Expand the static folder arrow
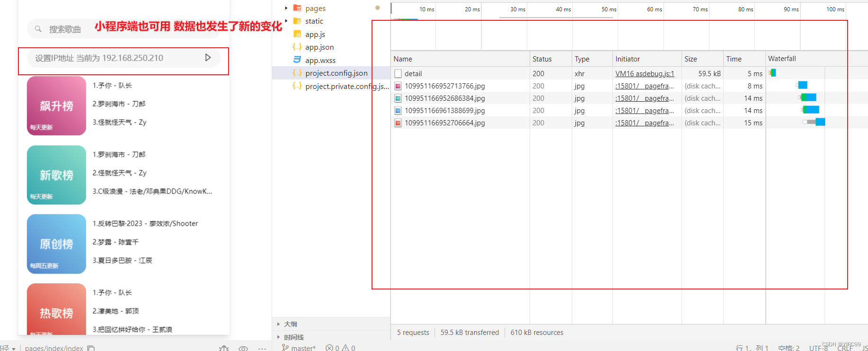The image size is (868, 351). pos(286,21)
